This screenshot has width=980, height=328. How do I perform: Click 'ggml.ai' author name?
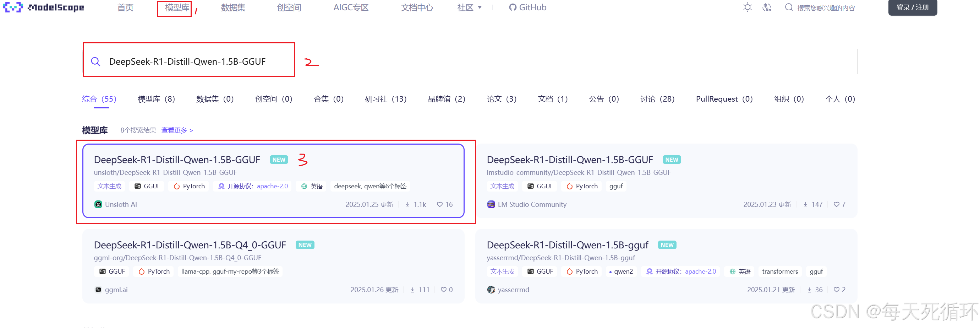tap(116, 290)
